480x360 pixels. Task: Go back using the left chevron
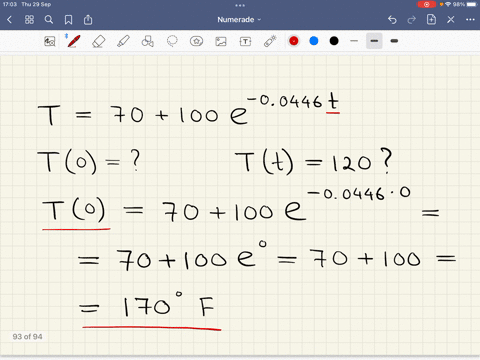click(x=9, y=20)
